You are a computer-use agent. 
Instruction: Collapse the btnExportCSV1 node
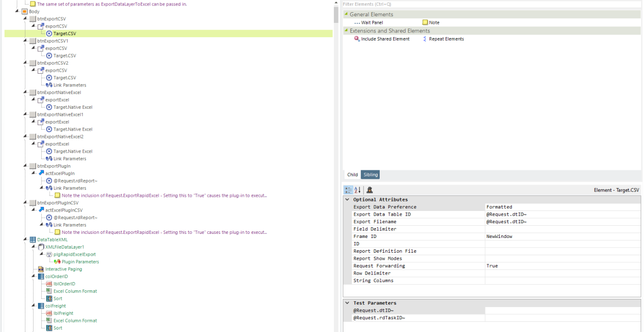26,41
